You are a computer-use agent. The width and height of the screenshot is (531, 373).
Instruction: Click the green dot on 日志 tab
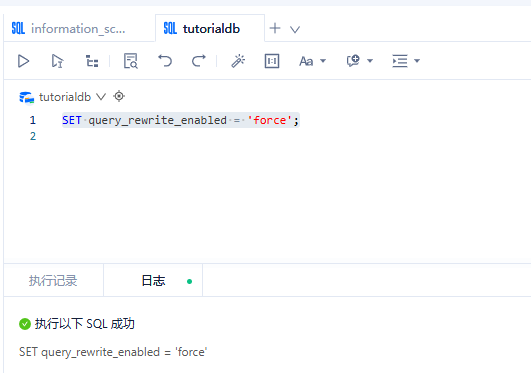tap(189, 281)
